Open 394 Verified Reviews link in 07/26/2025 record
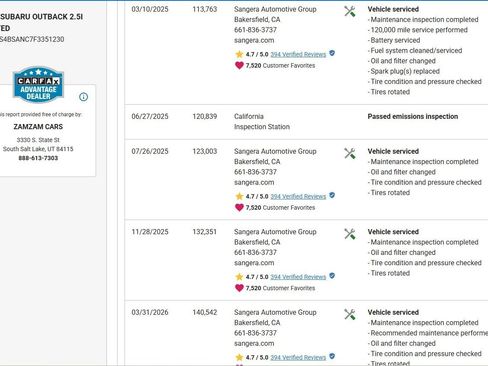488x366 pixels. click(x=298, y=196)
